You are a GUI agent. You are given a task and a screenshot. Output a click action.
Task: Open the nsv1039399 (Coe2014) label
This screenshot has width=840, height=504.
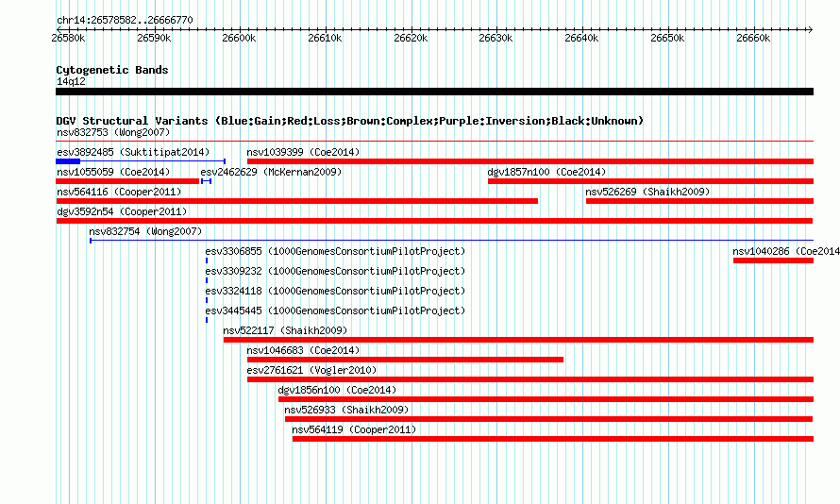coord(303,152)
